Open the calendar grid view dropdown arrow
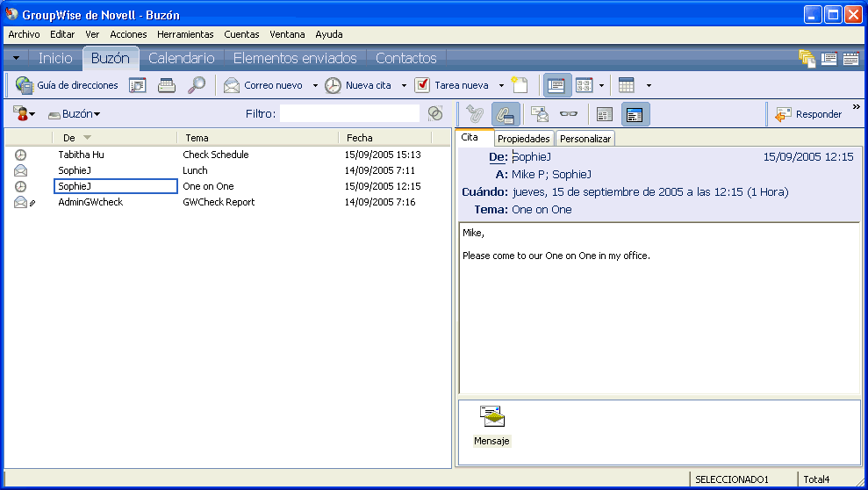The image size is (868, 490). [x=649, y=86]
